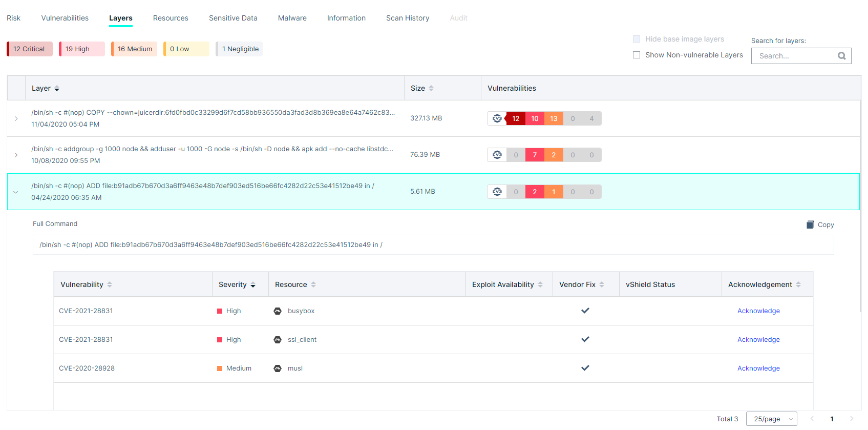The height and width of the screenshot is (430, 868).
Task: Click the search magnifier icon for layers
Action: tap(841, 56)
